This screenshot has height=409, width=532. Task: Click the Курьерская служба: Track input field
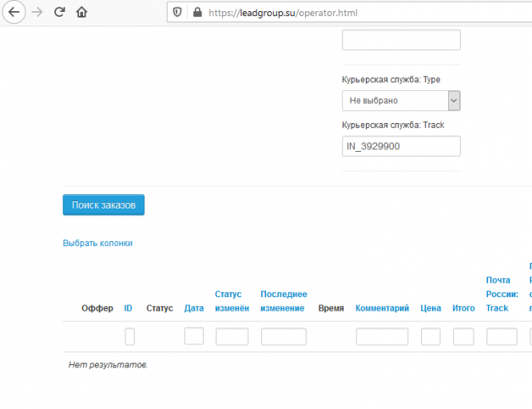pos(401,146)
